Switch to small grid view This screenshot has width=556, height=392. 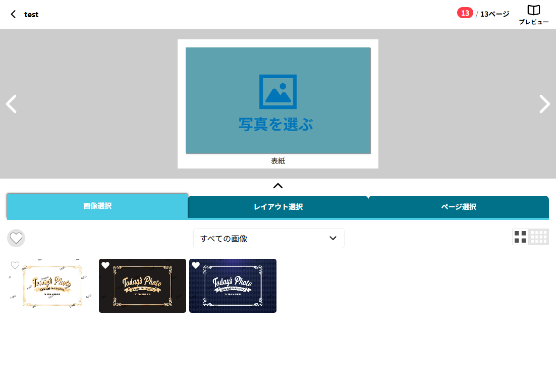click(539, 237)
